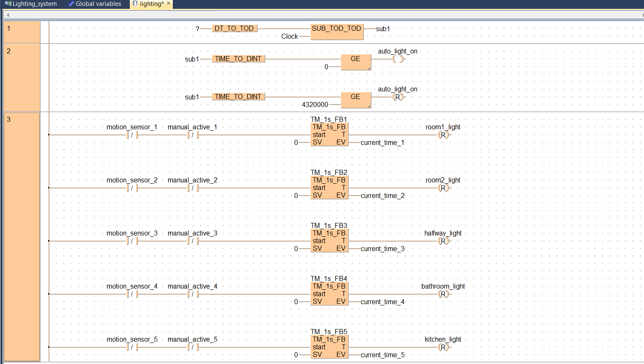The image size is (644, 364).
Task: Select the TM_1s_FB1 timer block
Action: pyautogui.click(x=329, y=134)
